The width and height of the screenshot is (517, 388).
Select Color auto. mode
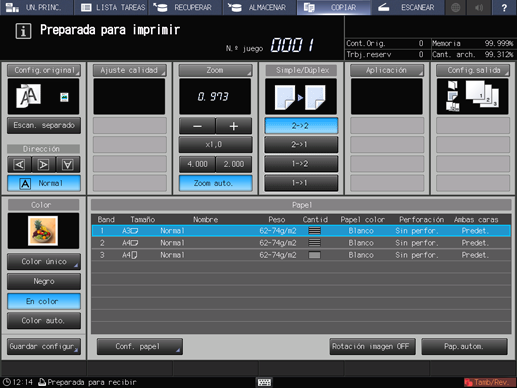coord(44,321)
